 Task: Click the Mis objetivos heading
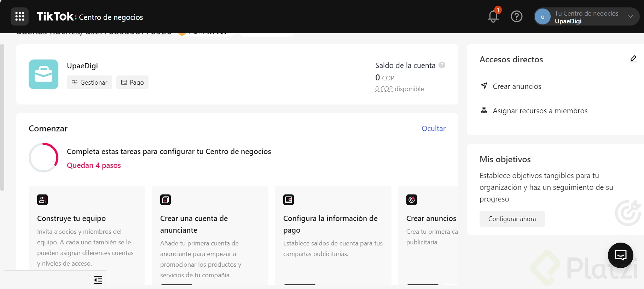(505, 159)
